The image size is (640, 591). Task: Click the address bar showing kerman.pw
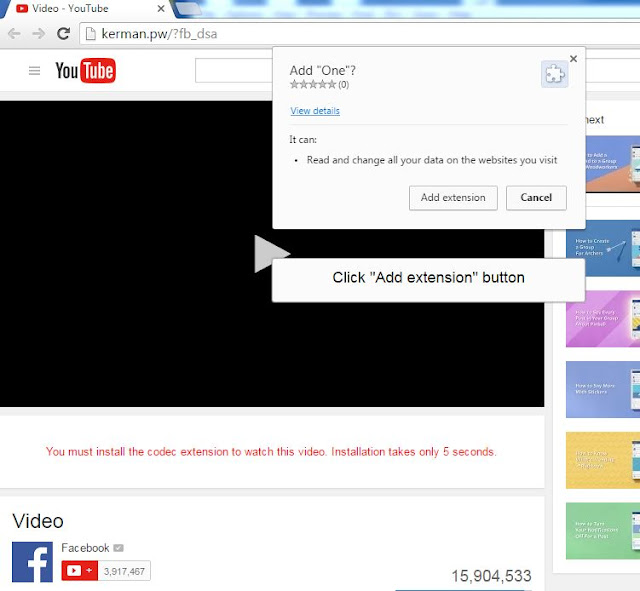pyautogui.click(x=359, y=34)
